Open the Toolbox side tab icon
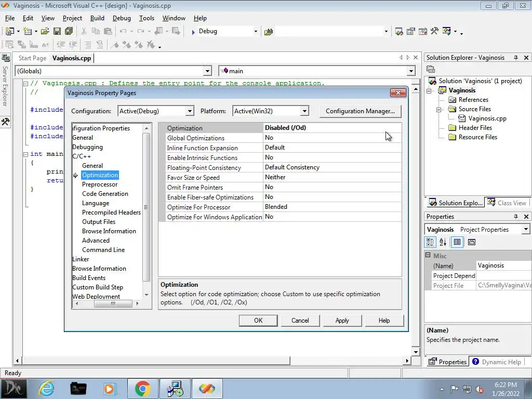 [5, 122]
